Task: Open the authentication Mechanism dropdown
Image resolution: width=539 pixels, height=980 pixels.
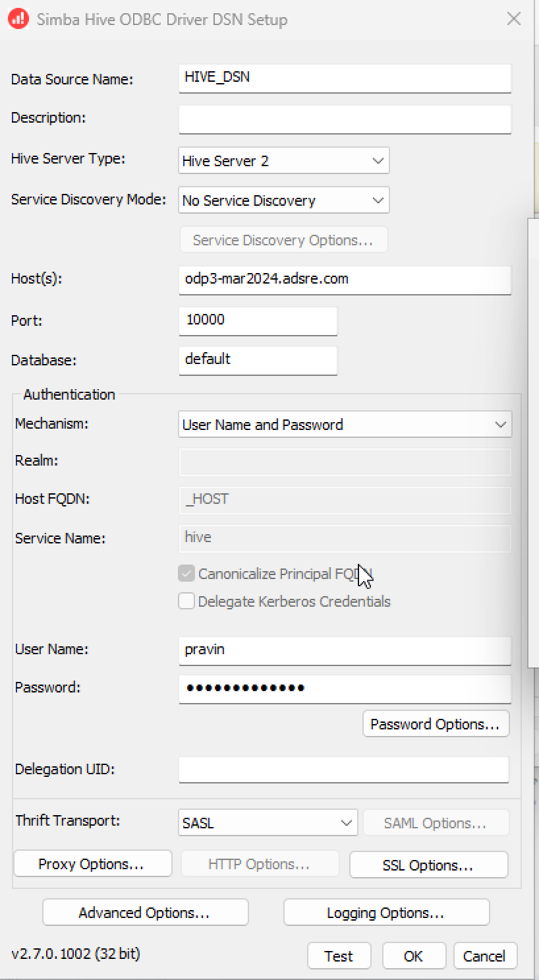Action: (x=345, y=425)
